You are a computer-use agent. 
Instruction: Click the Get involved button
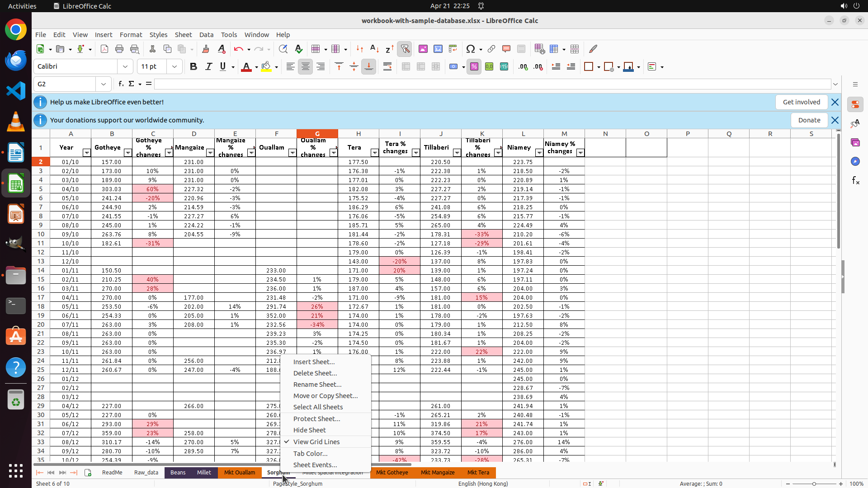pos(801,102)
